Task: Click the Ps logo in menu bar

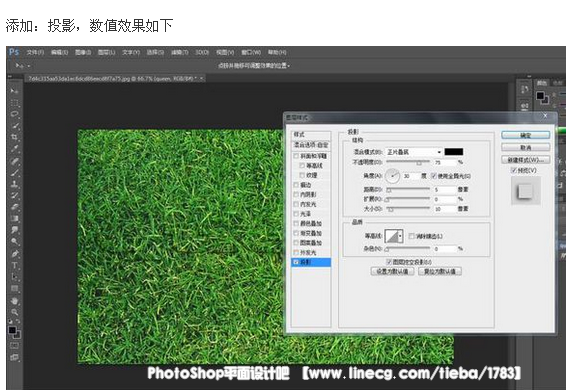Action: [x=14, y=52]
